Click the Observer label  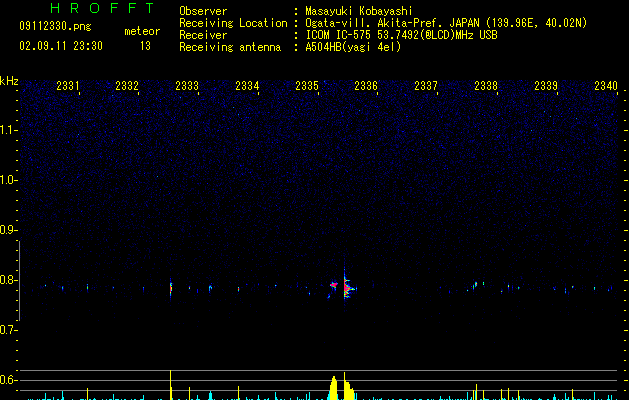tap(203, 11)
